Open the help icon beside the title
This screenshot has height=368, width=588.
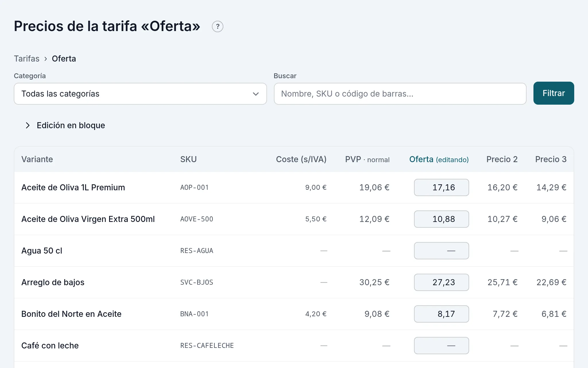pyautogui.click(x=218, y=26)
